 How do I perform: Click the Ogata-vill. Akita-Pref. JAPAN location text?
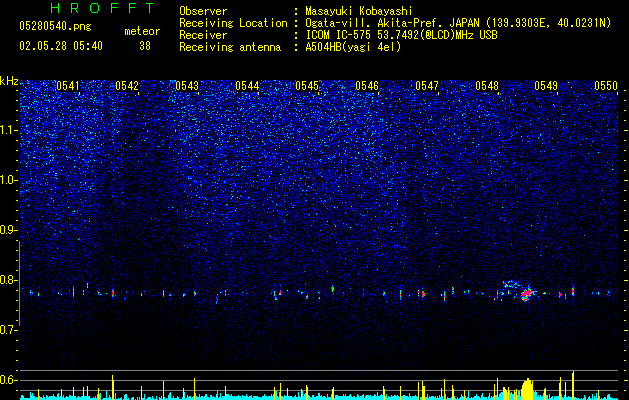458,23
